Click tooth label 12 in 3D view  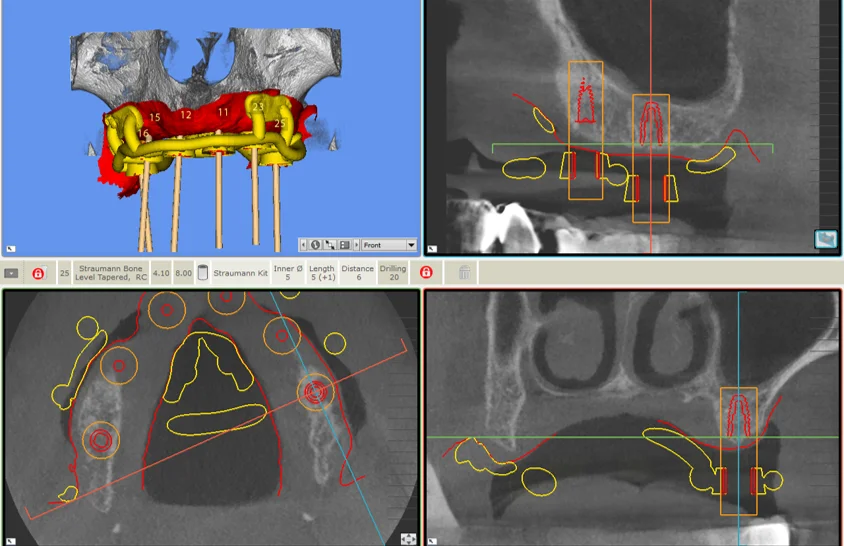(186, 115)
